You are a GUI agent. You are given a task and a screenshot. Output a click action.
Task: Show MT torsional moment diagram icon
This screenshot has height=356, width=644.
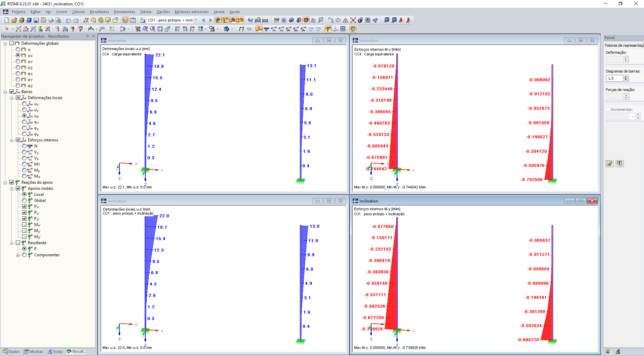289,29
